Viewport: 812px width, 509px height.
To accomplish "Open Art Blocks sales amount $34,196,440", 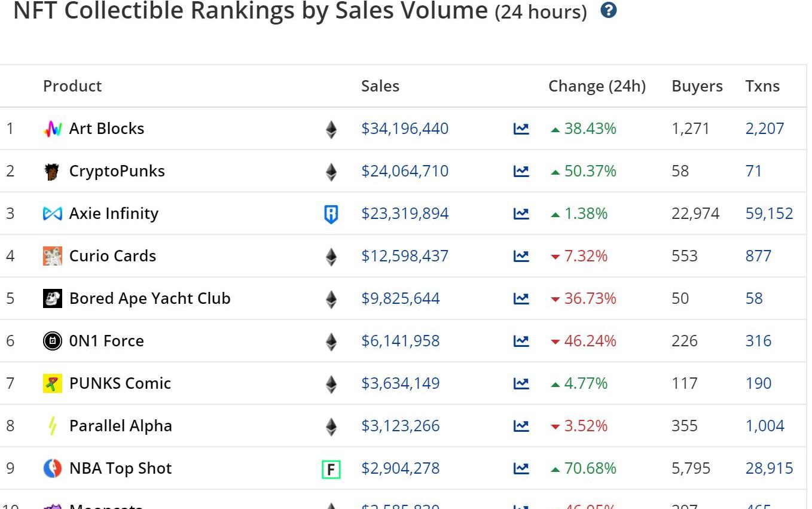I will click(x=405, y=129).
